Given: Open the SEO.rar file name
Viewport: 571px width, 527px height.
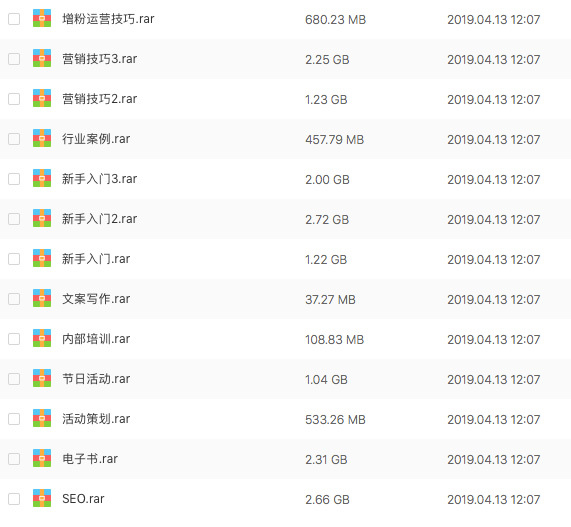Looking at the screenshot, I should click(83, 499).
